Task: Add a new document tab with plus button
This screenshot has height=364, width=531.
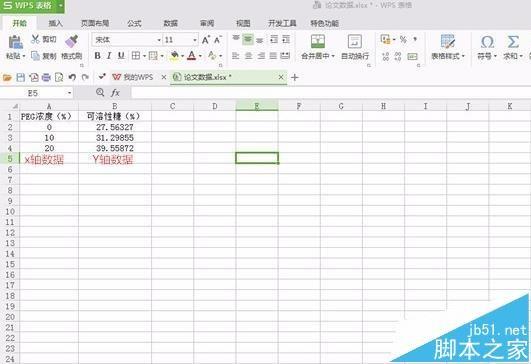Action: pyautogui.click(x=295, y=78)
